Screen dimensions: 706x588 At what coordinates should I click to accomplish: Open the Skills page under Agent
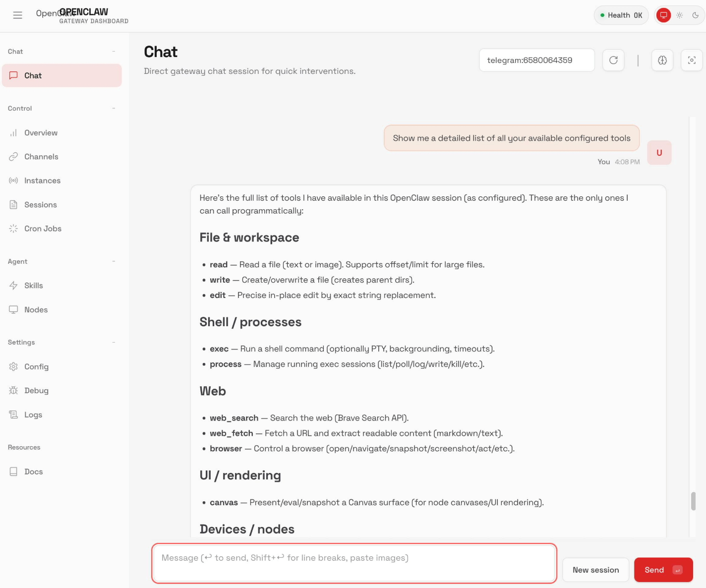34,285
